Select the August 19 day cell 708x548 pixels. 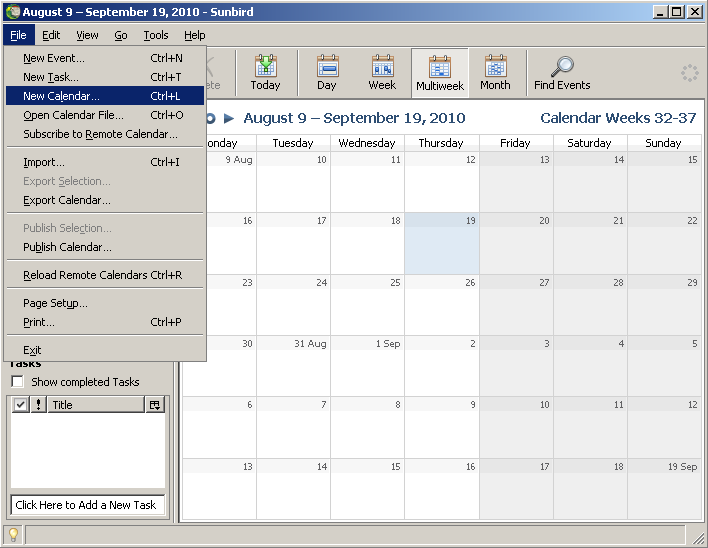pyautogui.click(x=442, y=244)
